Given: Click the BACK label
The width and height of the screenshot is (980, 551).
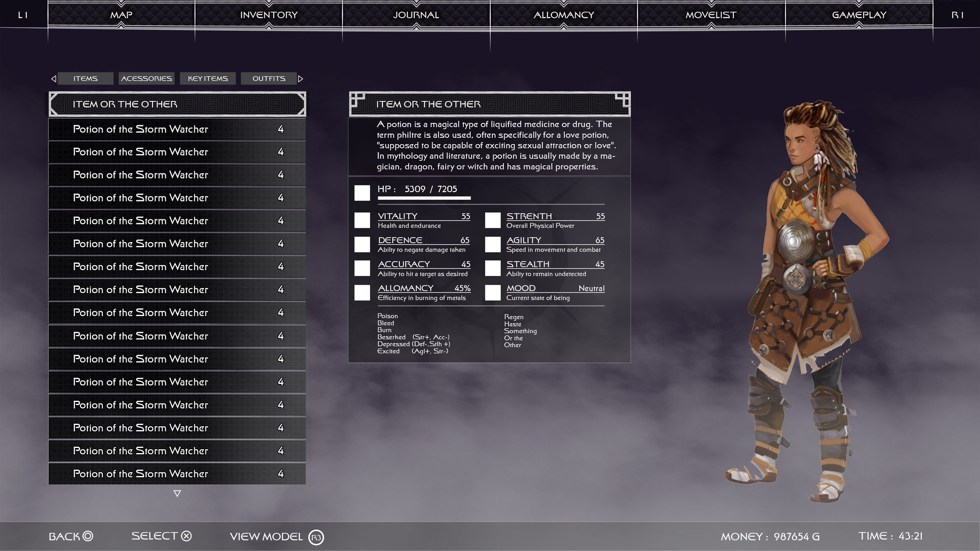Looking at the screenshot, I should (x=64, y=537).
